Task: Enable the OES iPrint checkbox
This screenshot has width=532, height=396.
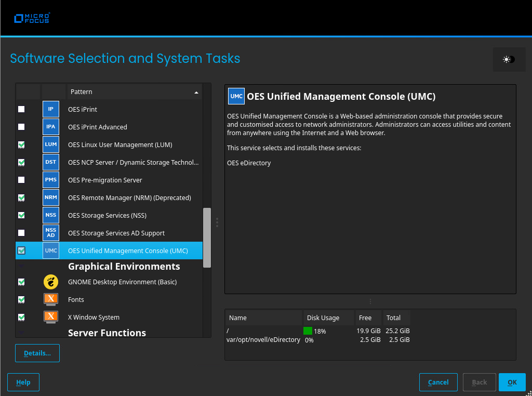Action: tap(21, 109)
